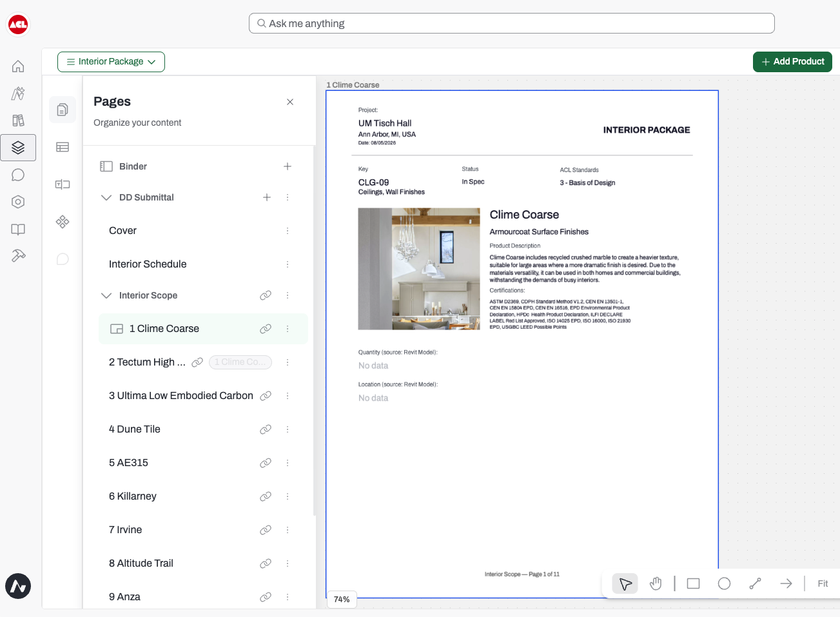Click the Clime Coarse product image
Viewport: 840px width, 617px height.
point(419,269)
